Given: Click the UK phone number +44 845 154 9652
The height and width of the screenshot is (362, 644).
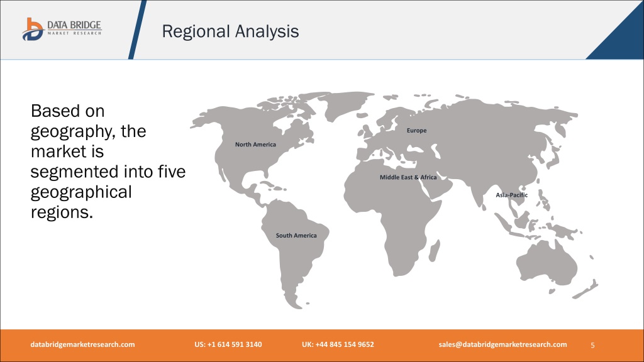Looking at the screenshot, I should [338, 344].
